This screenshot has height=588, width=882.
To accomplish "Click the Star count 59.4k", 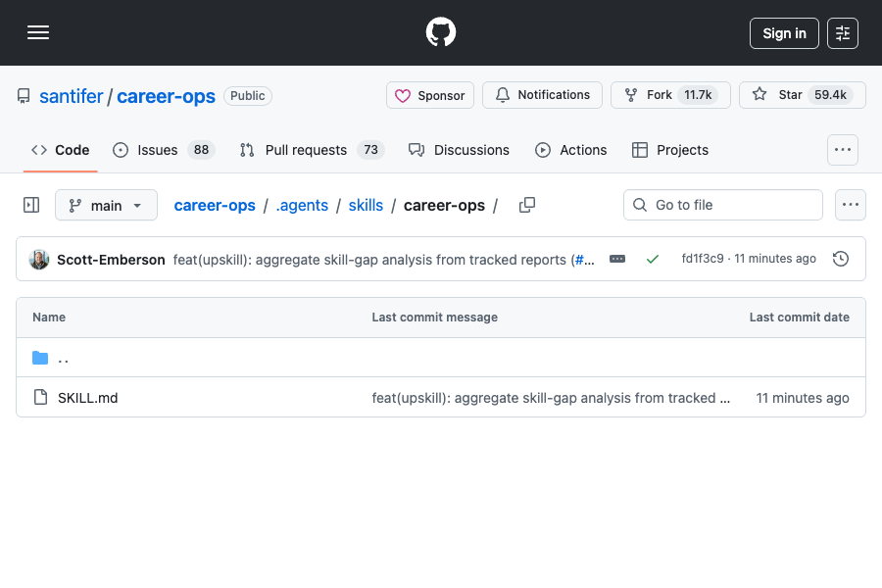I will coord(830,95).
